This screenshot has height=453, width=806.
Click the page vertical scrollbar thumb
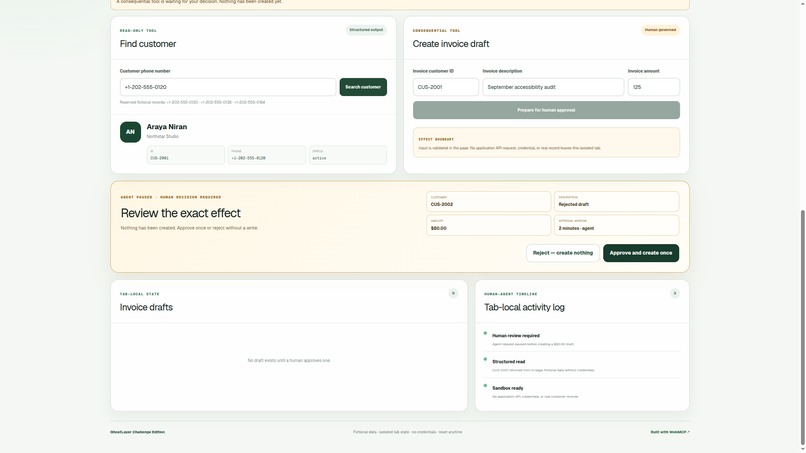click(x=803, y=327)
